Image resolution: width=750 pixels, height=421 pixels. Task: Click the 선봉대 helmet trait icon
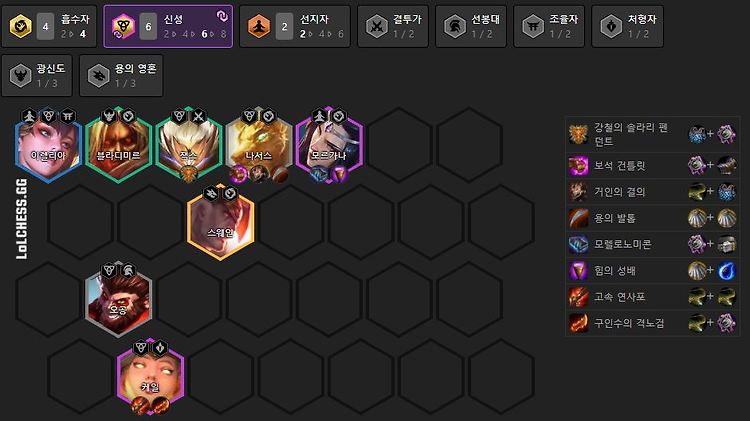pyautogui.click(x=455, y=26)
